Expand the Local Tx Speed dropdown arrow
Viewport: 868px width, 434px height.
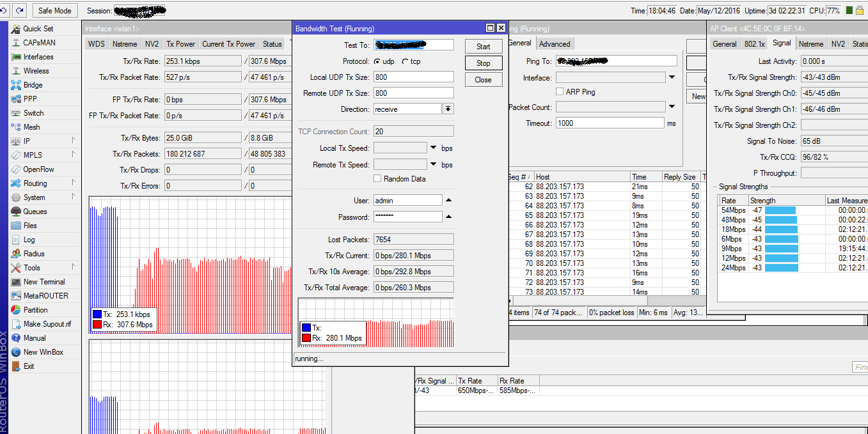pyautogui.click(x=434, y=148)
